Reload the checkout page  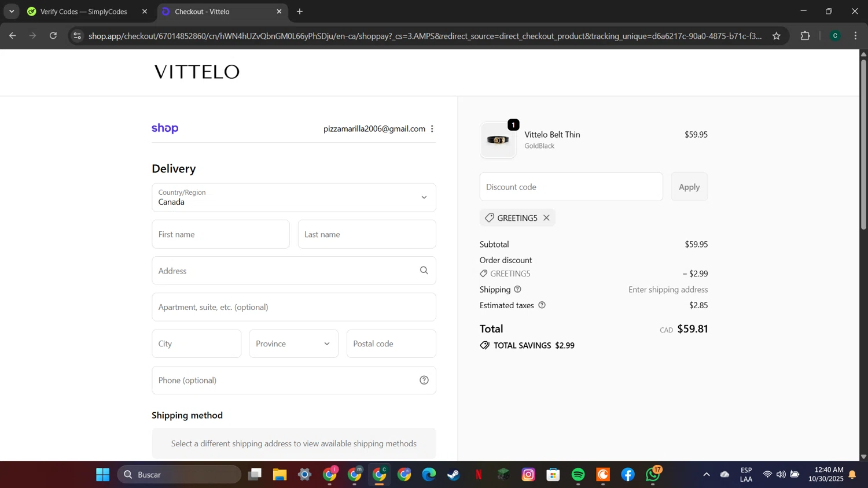53,36
